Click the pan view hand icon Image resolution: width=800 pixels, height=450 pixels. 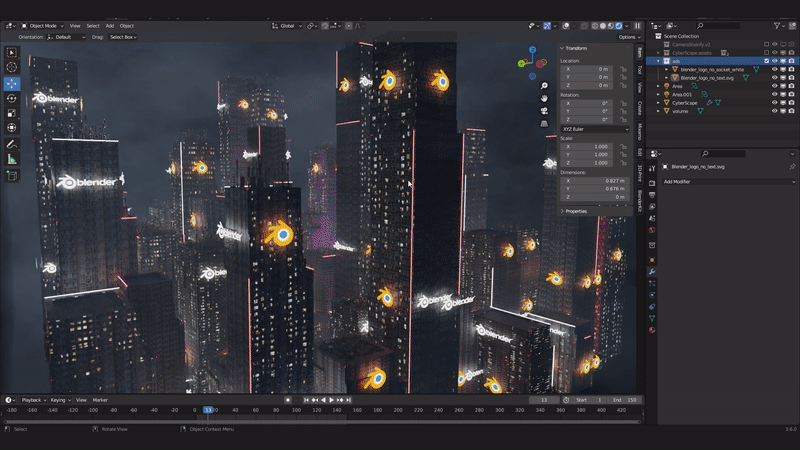coord(544,98)
